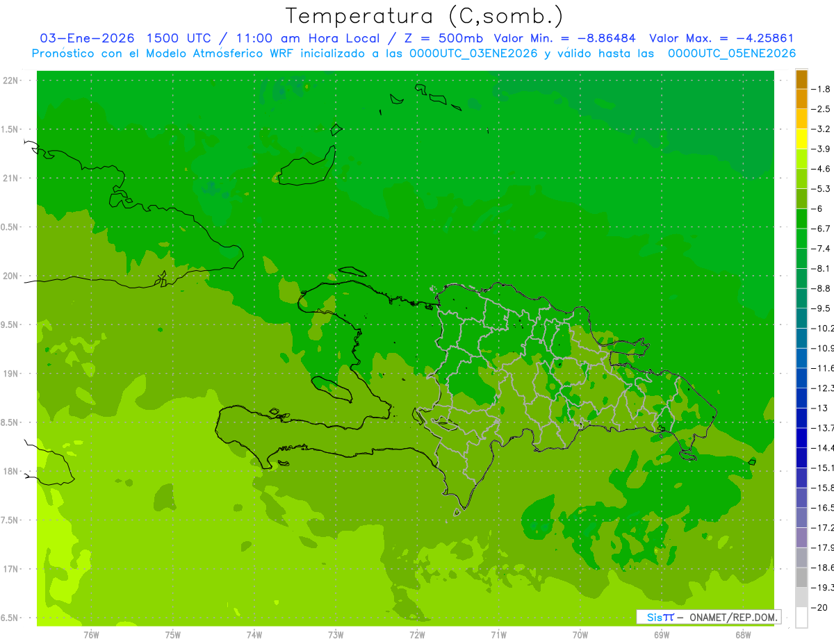This screenshot has height=644, width=834.
Task: Pick the orange swatch between -1.8 and -2.5
Action: 801,99
